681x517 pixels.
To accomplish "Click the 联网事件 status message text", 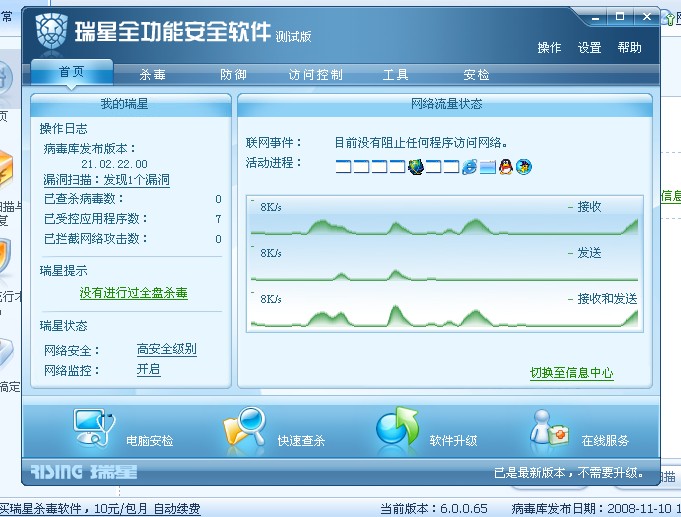I will pyautogui.click(x=421, y=143).
